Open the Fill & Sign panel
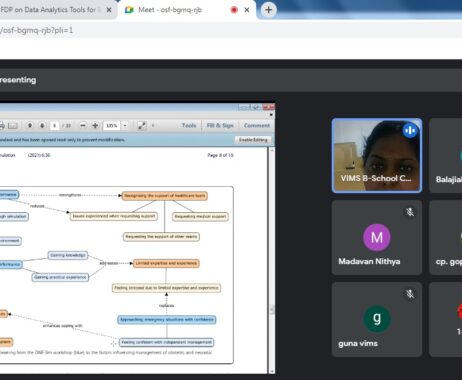The image size is (462, 380). point(220,126)
